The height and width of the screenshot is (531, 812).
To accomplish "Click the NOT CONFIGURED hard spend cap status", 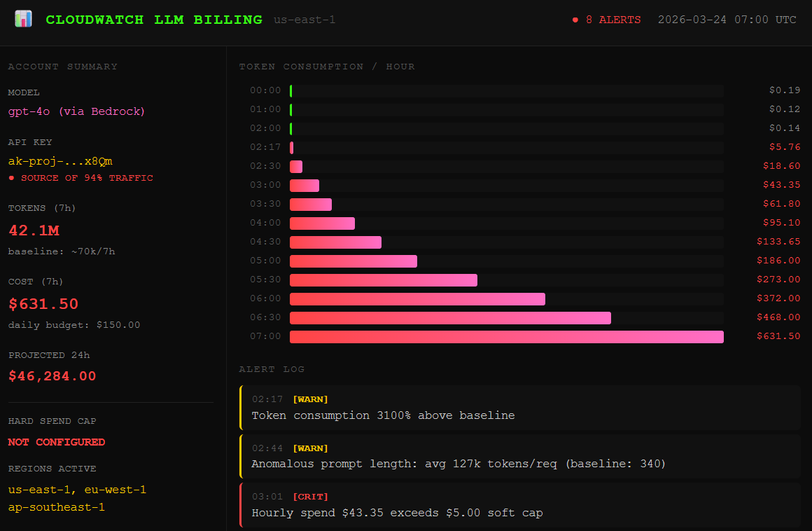I will tap(57, 442).
